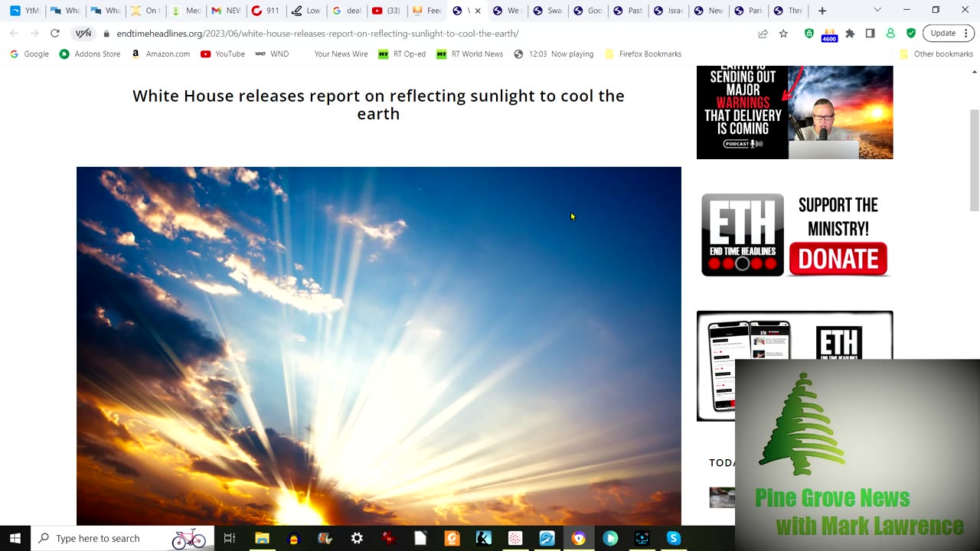Open Settings gear in taskbar
Image resolution: width=980 pixels, height=551 pixels.
(x=357, y=538)
